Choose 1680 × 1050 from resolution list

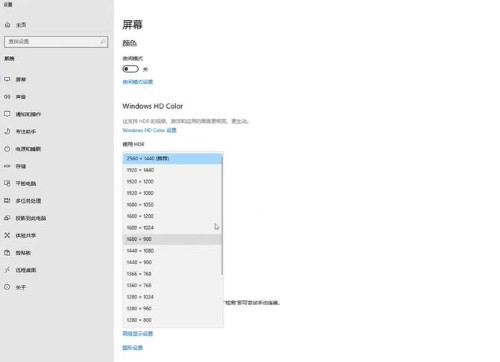[x=172, y=205]
